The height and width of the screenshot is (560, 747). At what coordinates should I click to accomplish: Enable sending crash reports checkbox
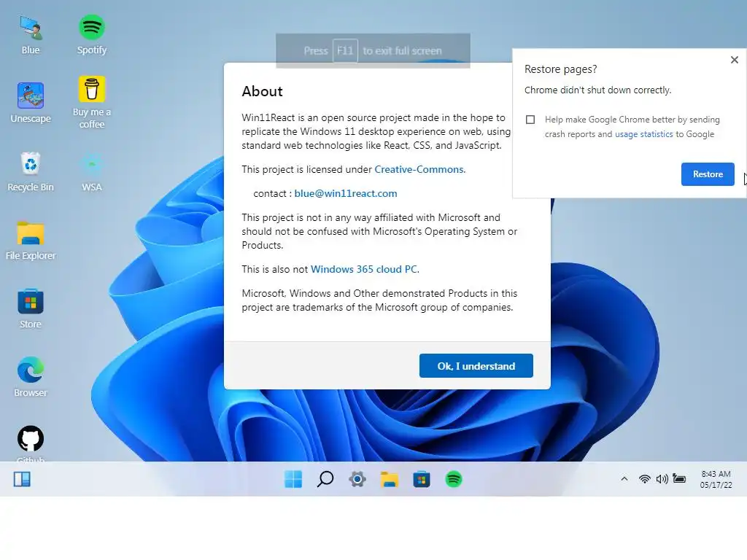530,120
